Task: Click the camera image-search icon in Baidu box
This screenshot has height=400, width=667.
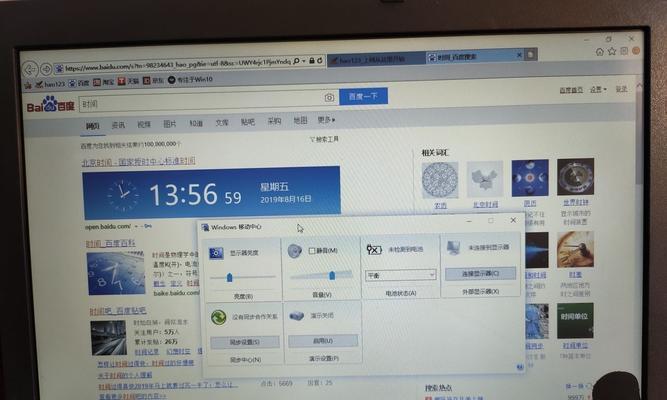Action: (329, 98)
